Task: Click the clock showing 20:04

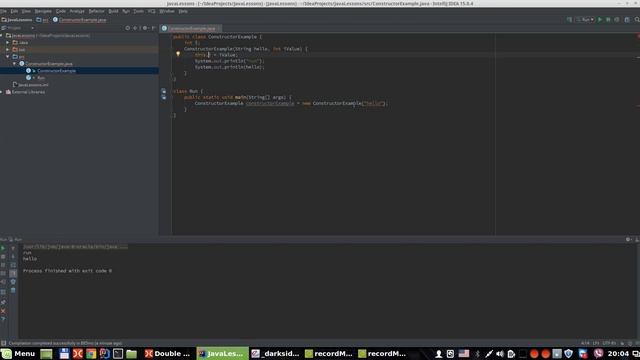Action: 618,353
